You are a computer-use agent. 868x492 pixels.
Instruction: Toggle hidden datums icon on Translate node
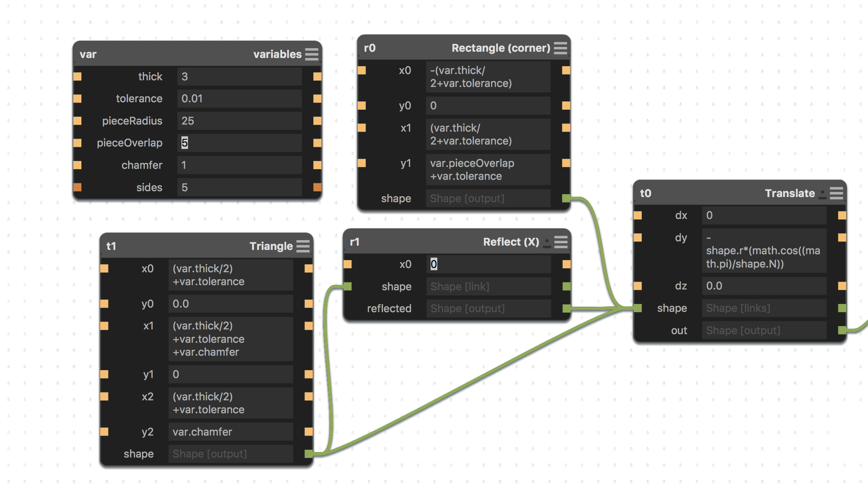[823, 194]
